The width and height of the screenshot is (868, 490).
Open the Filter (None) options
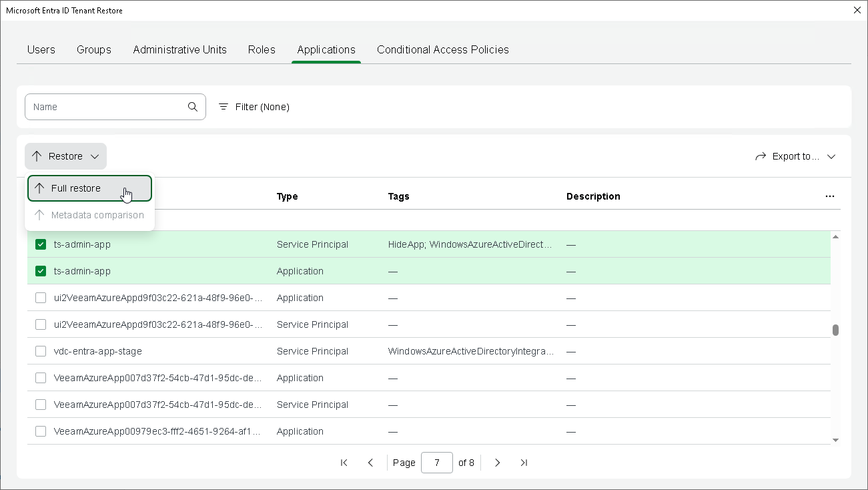[254, 107]
